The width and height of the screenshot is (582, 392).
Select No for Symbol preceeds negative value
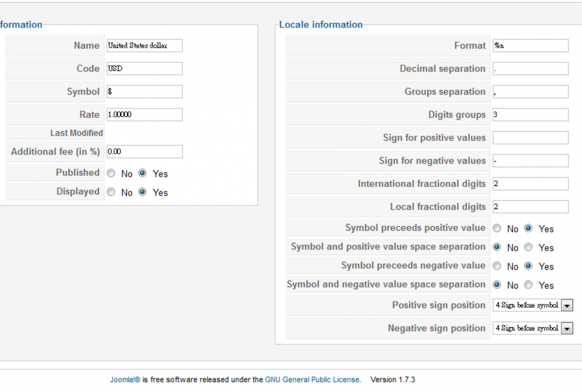(x=497, y=266)
